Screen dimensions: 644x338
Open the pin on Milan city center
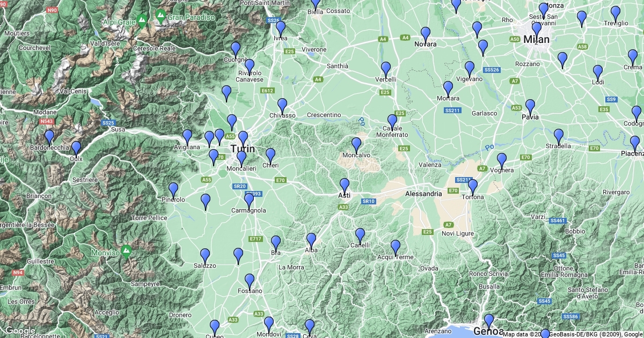point(537,31)
